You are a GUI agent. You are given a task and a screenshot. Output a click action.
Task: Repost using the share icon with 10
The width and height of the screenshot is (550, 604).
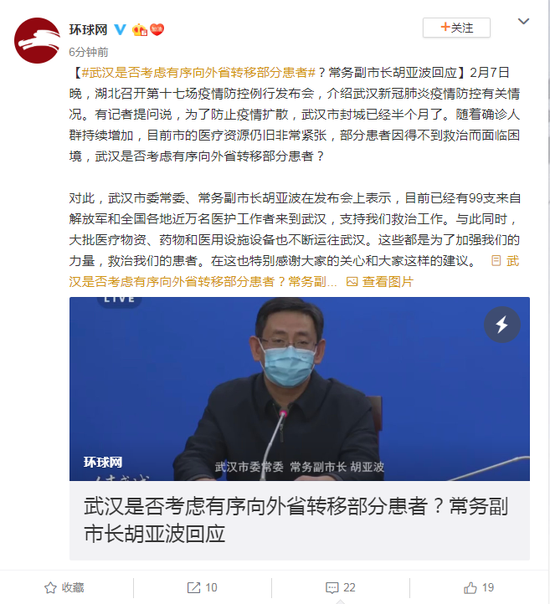202,587
